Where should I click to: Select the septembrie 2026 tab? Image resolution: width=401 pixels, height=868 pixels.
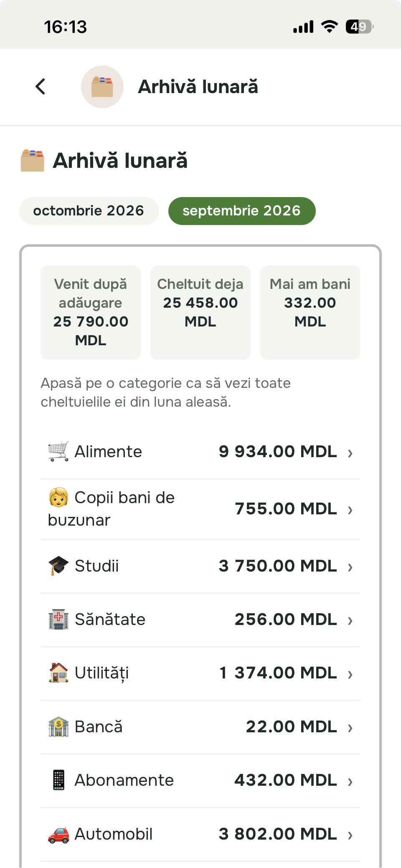point(242,211)
